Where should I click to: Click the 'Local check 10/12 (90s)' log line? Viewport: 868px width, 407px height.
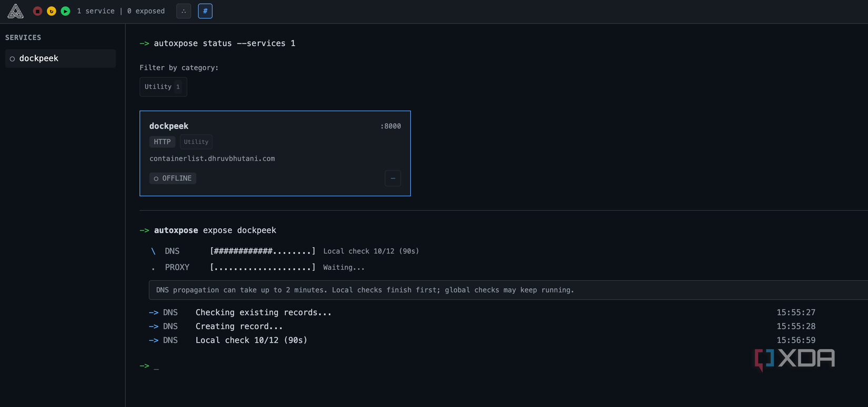[251, 340]
